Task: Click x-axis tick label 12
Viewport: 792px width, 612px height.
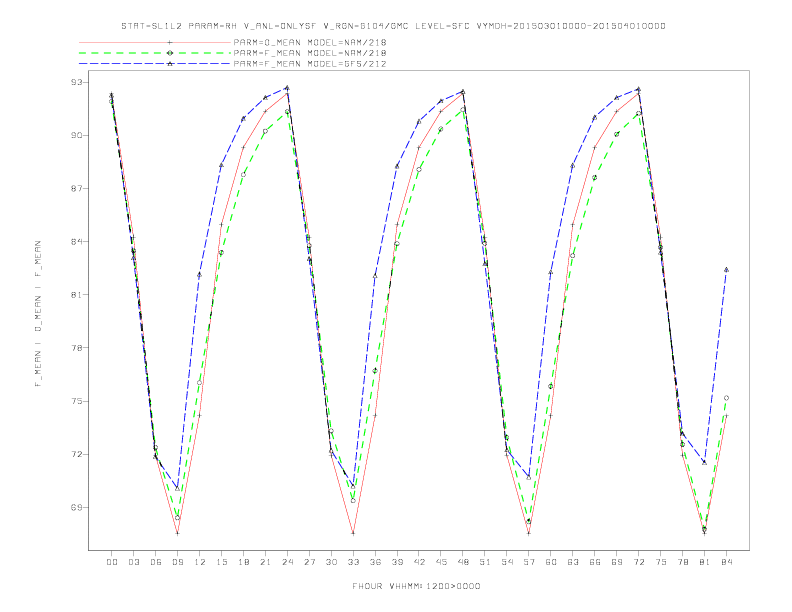Action: (x=200, y=562)
